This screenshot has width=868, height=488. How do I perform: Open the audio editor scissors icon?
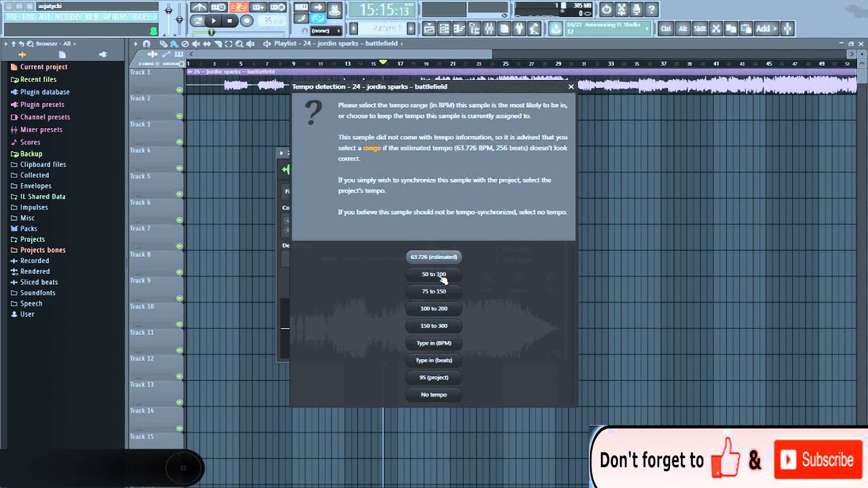click(x=621, y=9)
